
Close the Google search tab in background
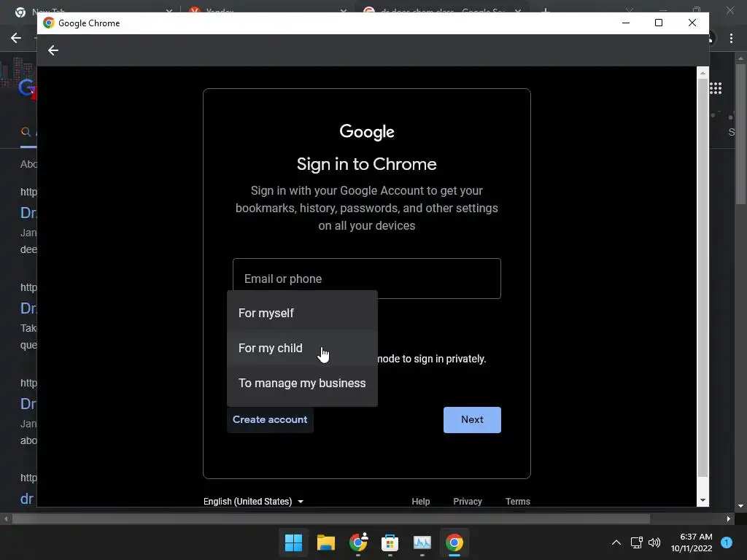(x=518, y=10)
